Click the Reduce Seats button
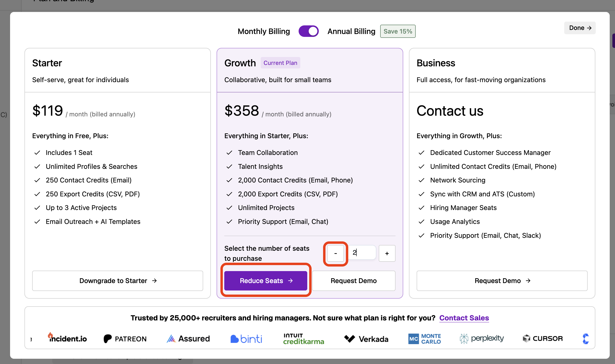Viewport: 615px width, 364px height. coord(266,281)
